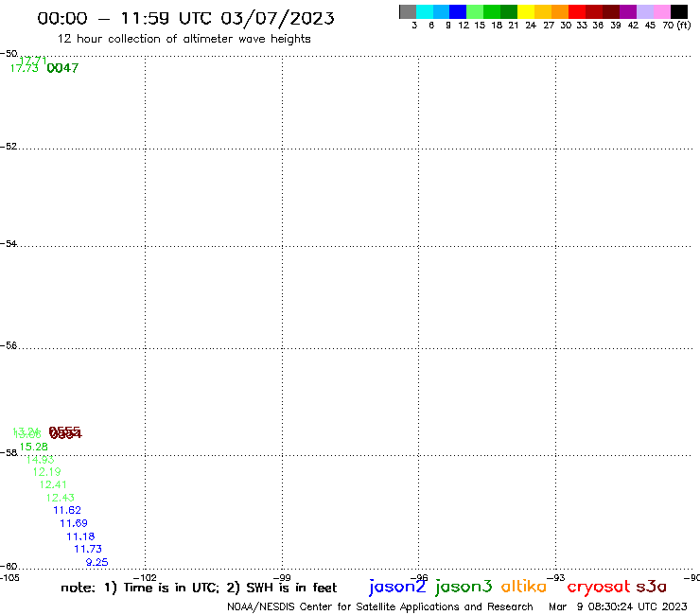Click the yellow swatch in the wave height scale
This screenshot has width=700, height=615.
tap(526, 11)
